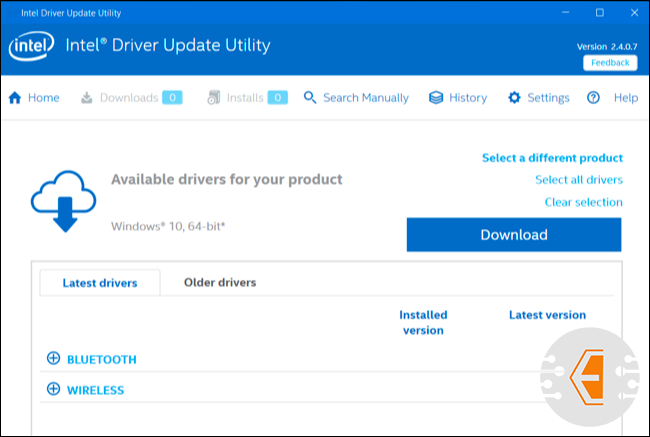Click the Version 2.4.0.7 text
This screenshot has width=650, height=437.
point(607,46)
